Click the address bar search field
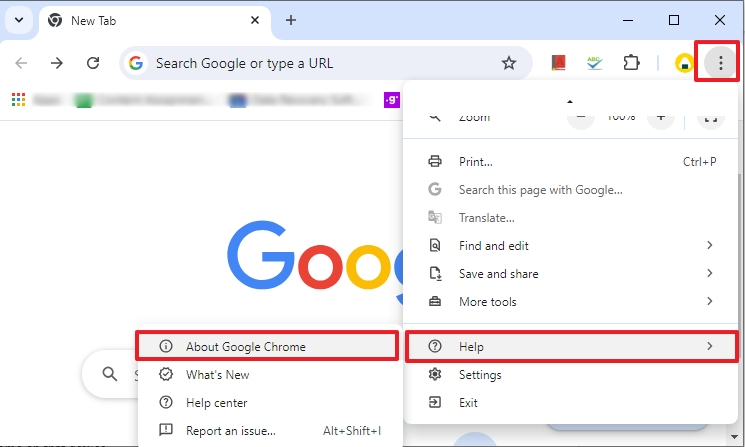 click(x=325, y=63)
